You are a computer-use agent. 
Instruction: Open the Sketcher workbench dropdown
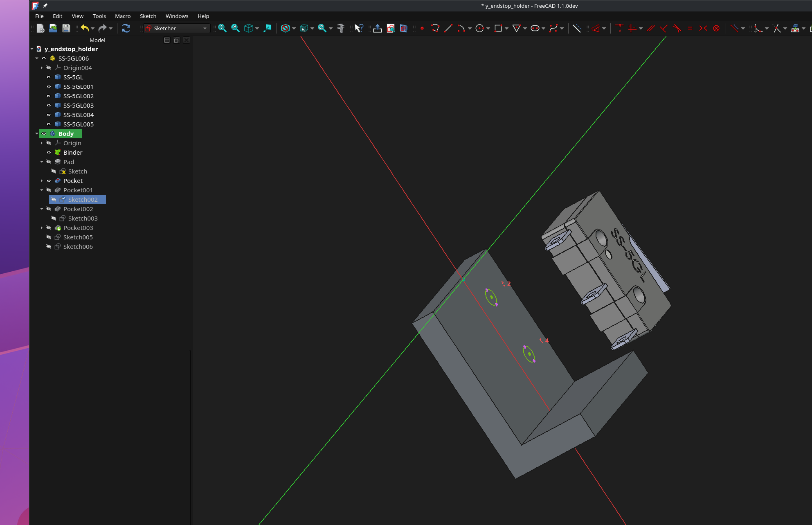click(x=177, y=28)
